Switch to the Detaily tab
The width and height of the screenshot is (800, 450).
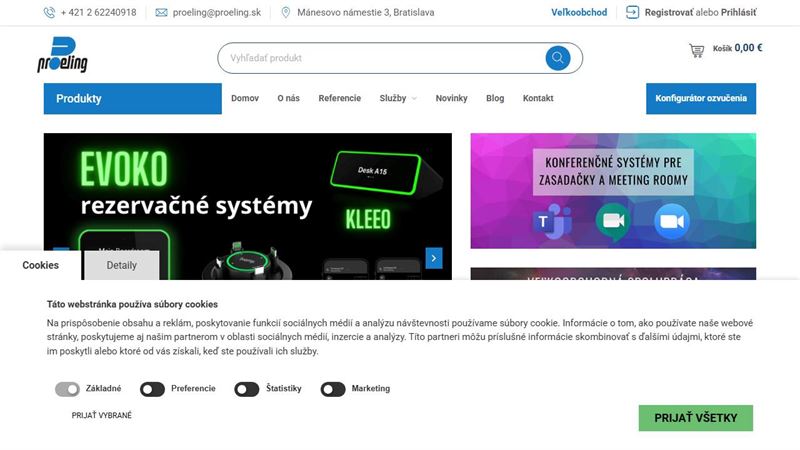point(121,265)
